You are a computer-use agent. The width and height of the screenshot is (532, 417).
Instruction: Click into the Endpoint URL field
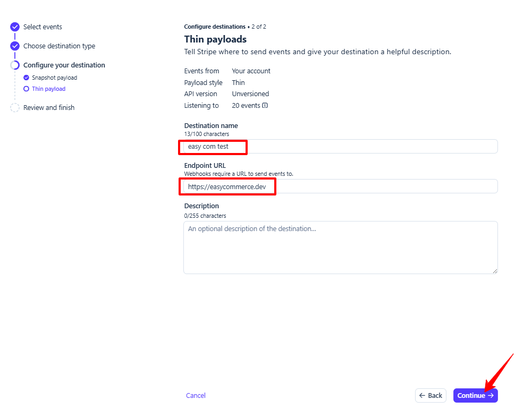point(340,186)
